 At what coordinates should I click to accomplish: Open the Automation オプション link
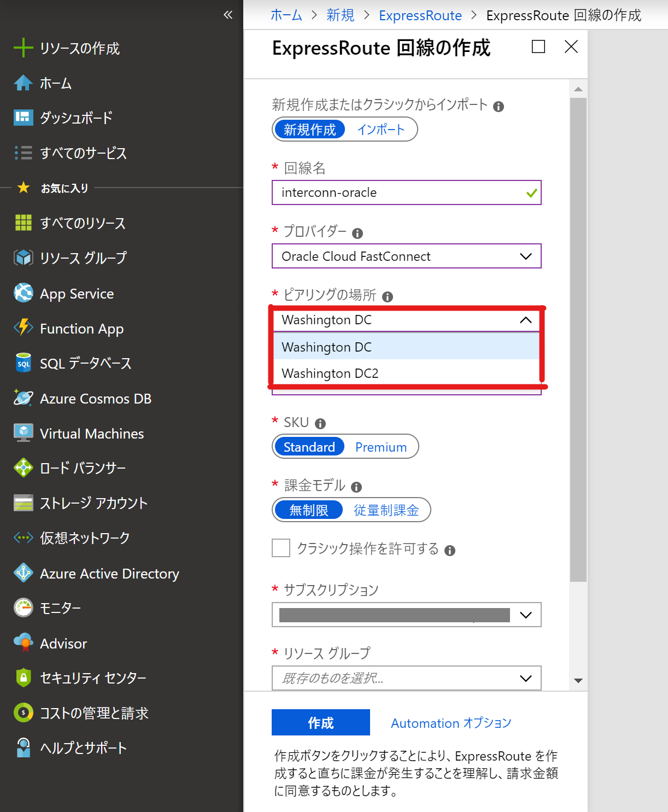(451, 723)
